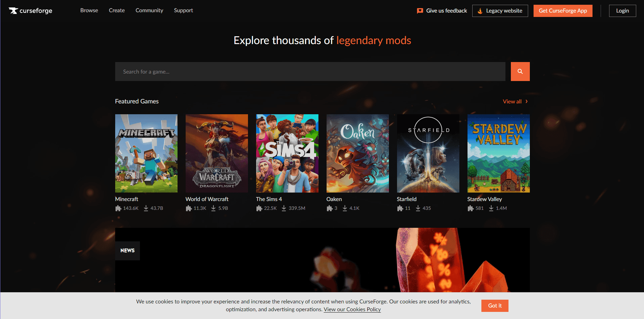Click the flame icon on Legacy website

tap(480, 11)
